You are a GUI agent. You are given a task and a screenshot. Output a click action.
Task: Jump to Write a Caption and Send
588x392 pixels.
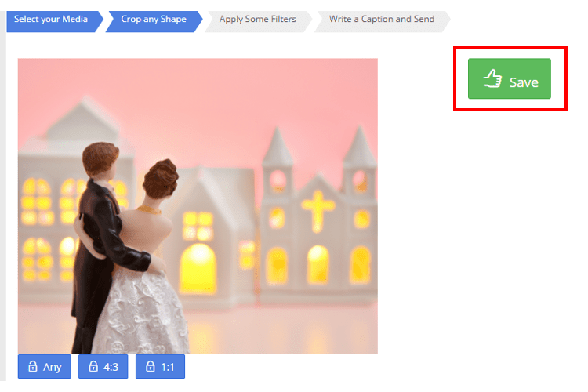[x=381, y=19]
